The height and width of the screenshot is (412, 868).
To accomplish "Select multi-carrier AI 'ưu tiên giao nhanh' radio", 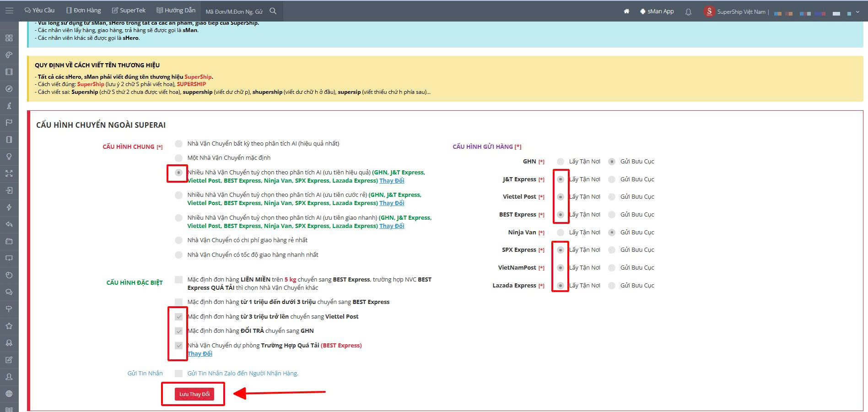I will [179, 218].
